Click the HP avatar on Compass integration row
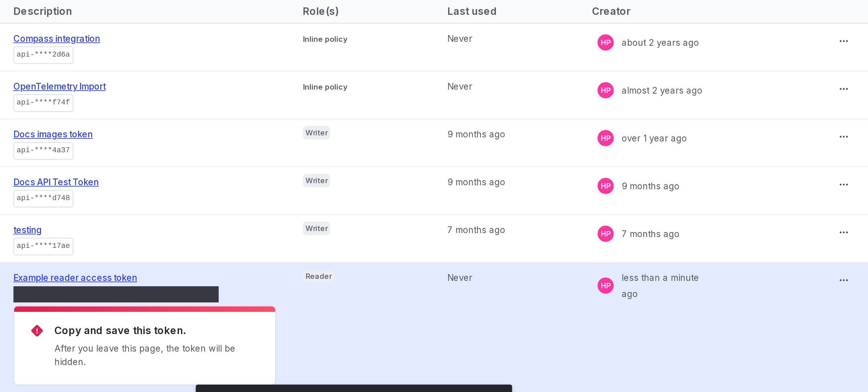This screenshot has height=392, width=868. [606, 42]
